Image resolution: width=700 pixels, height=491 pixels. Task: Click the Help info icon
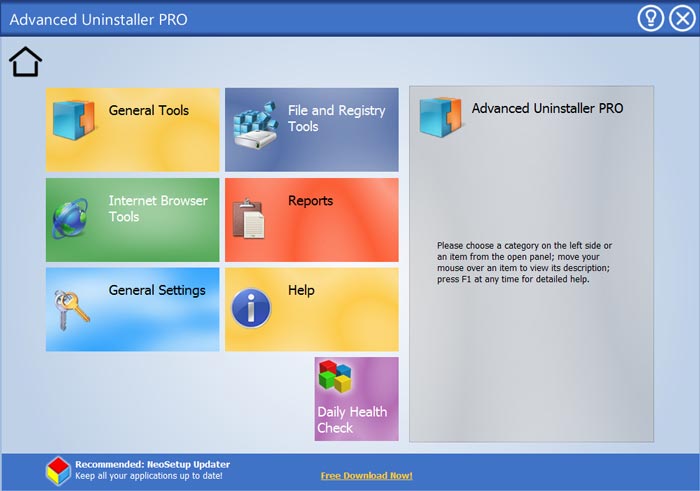tap(251, 308)
